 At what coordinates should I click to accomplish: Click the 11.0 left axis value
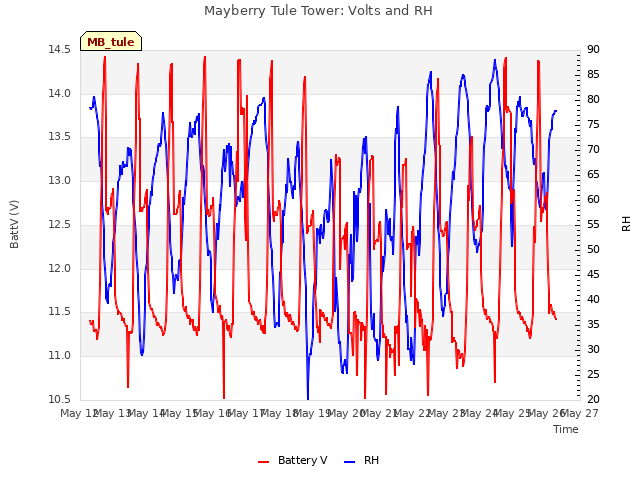tap(59, 356)
